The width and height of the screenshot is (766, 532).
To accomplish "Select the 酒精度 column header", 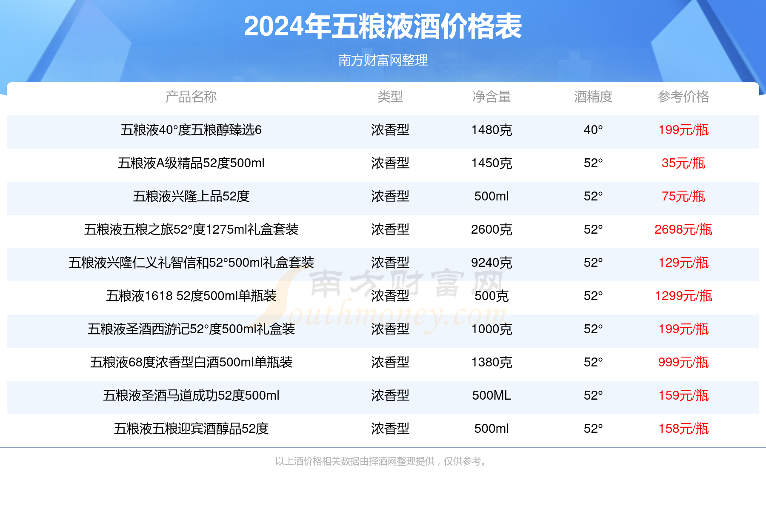I will coord(593,97).
